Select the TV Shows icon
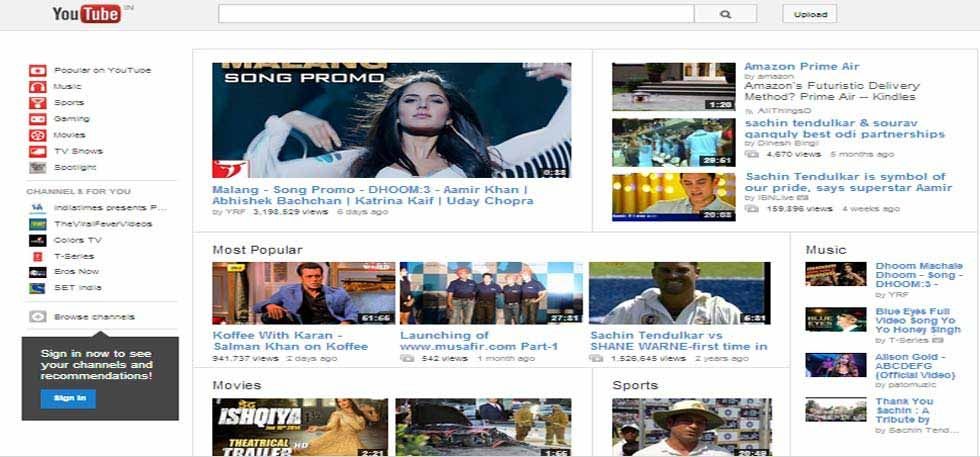 pyautogui.click(x=37, y=151)
